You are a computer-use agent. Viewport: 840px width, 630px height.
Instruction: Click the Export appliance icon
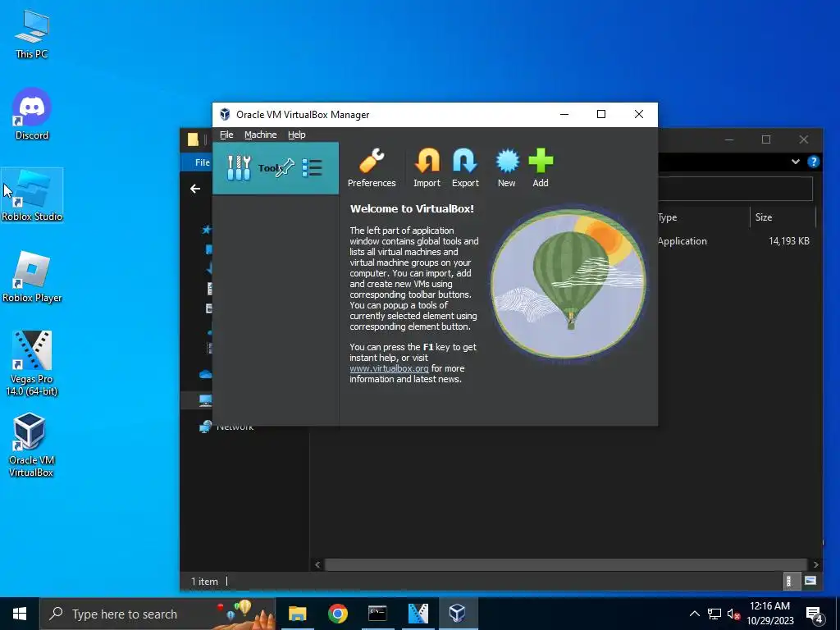point(465,168)
